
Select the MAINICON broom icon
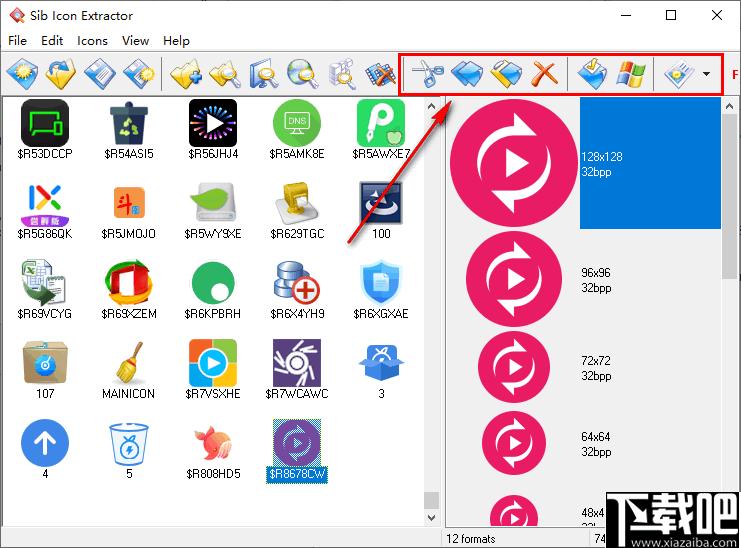coord(128,370)
